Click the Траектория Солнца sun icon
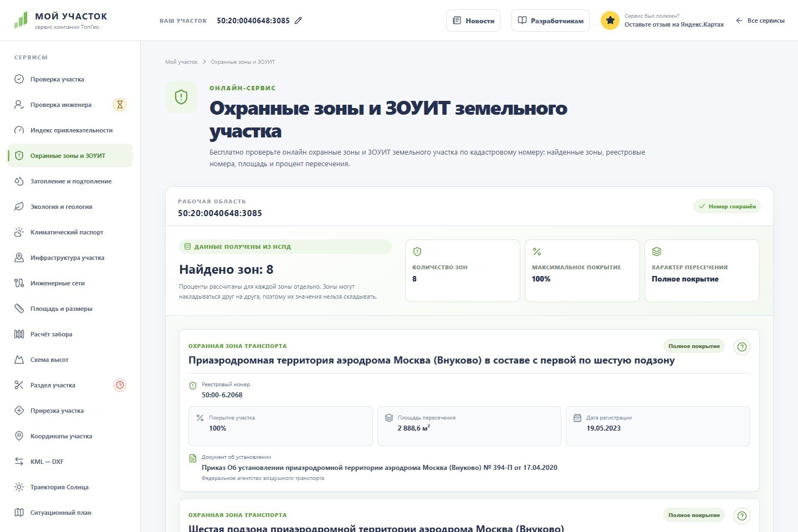This screenshot has width=798, height=532. coord(19,487)
